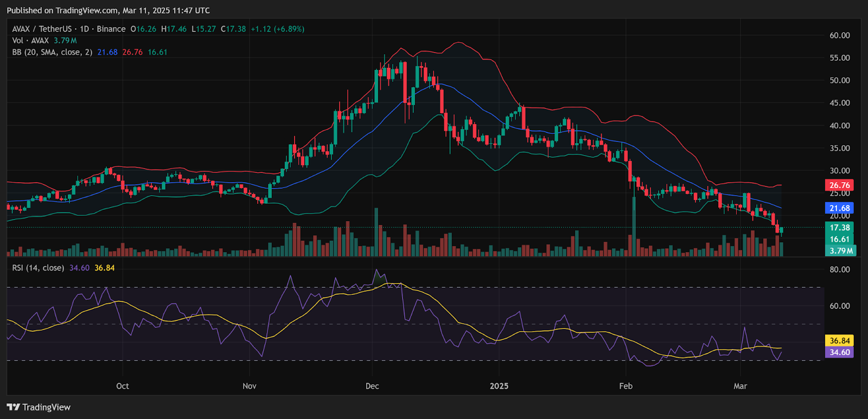Click the TradingView logo icon
The image size is (868, 419).
click(x=13, y=407)
